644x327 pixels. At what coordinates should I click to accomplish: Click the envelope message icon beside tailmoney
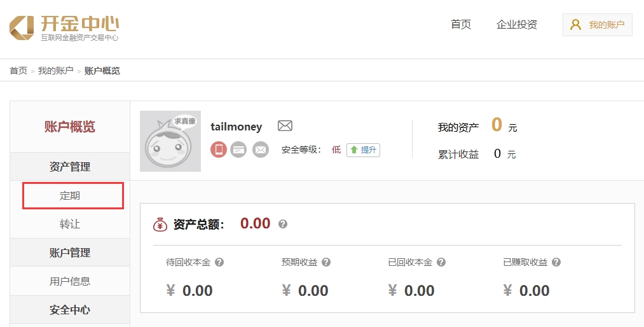click(x=285, y=126)
